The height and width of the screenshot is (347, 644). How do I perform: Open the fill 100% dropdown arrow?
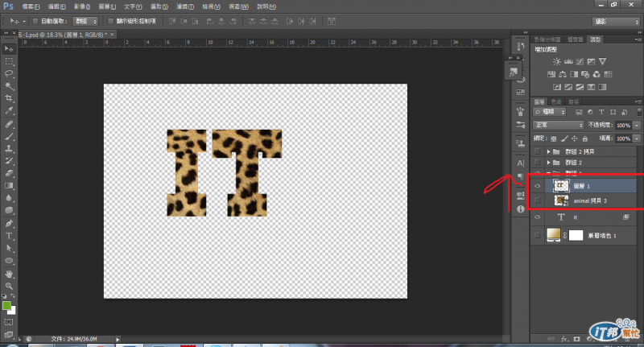pos(637,138)
